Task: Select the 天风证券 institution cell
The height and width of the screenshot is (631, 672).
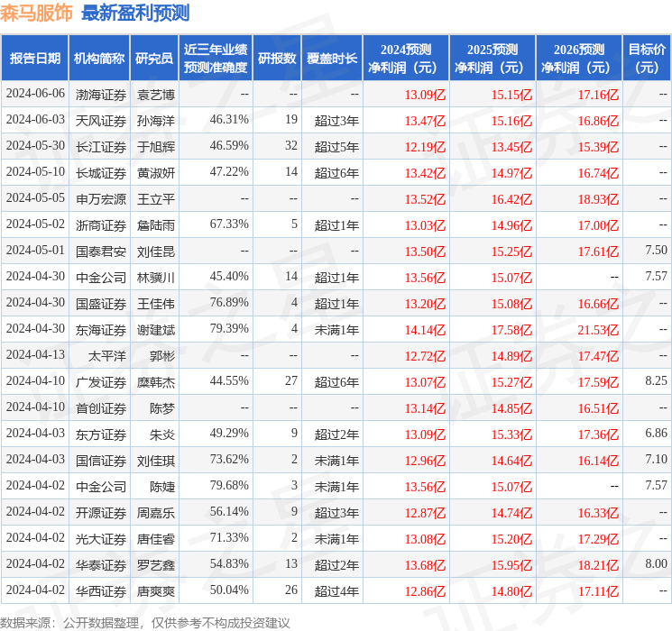Action: click(101, 121)
